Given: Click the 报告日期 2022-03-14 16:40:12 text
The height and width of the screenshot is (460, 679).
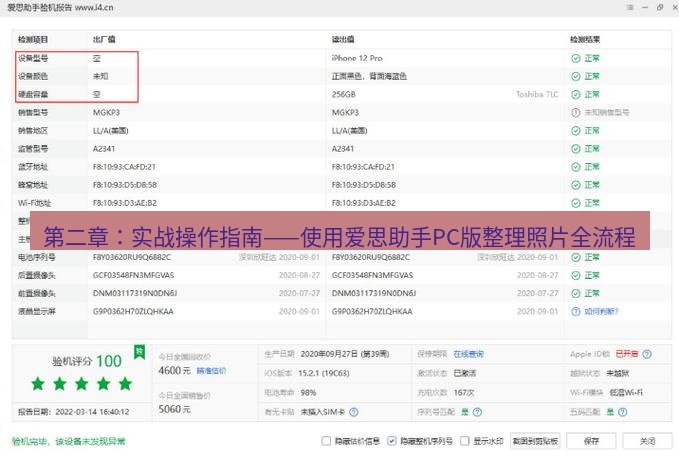Looking at the screenshot, I should 74,412.
